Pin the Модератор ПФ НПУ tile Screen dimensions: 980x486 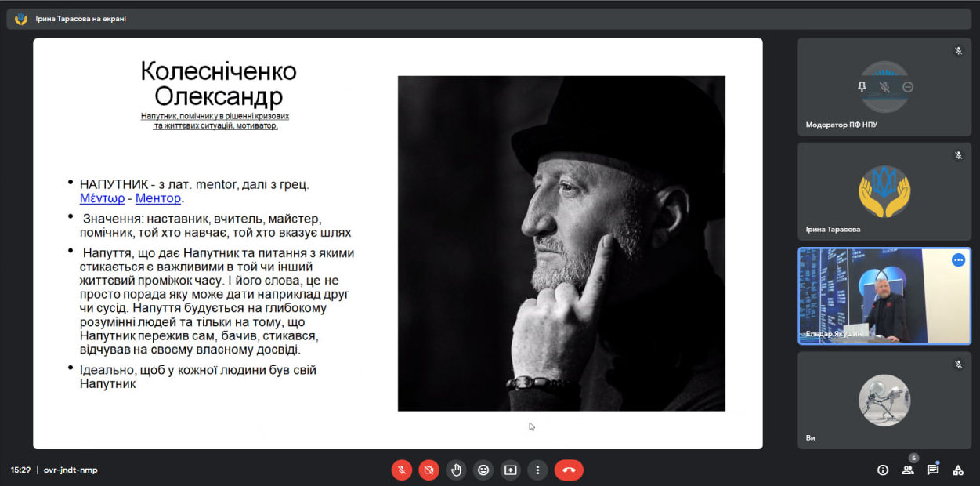[x=861, y=87]
